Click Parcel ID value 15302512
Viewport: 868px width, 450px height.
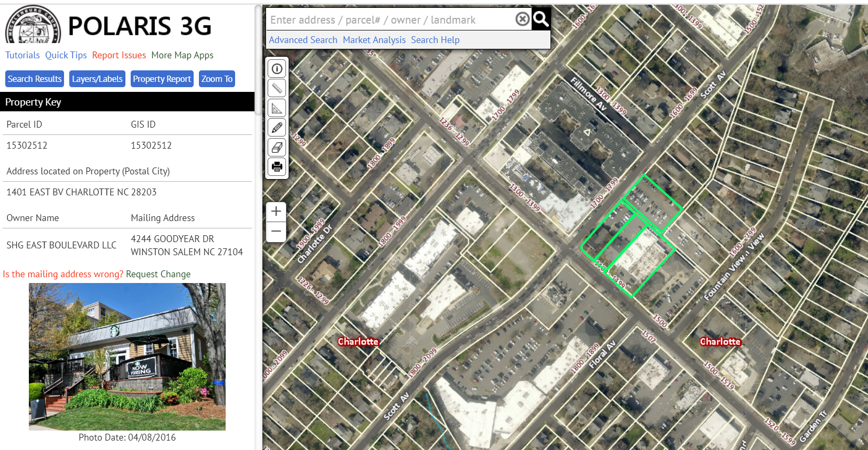(x=27, y=145)
